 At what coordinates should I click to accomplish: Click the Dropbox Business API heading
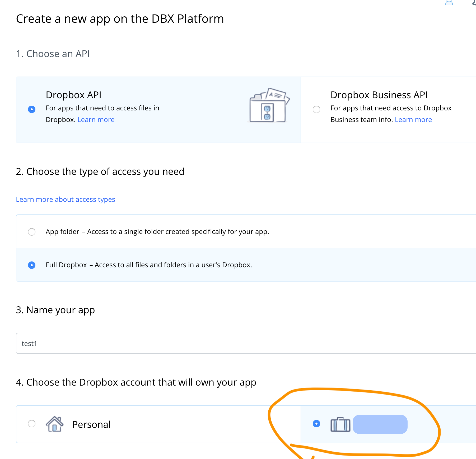(379, 95)
